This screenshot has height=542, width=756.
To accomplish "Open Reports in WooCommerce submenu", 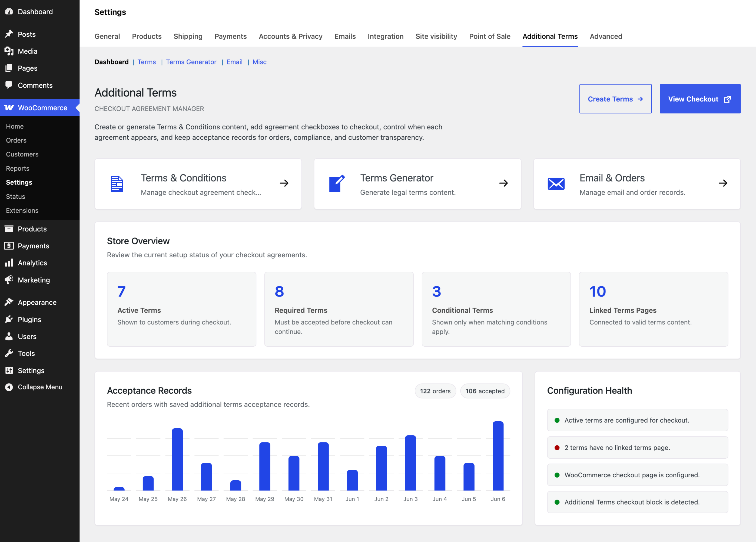I will point(18,168).
